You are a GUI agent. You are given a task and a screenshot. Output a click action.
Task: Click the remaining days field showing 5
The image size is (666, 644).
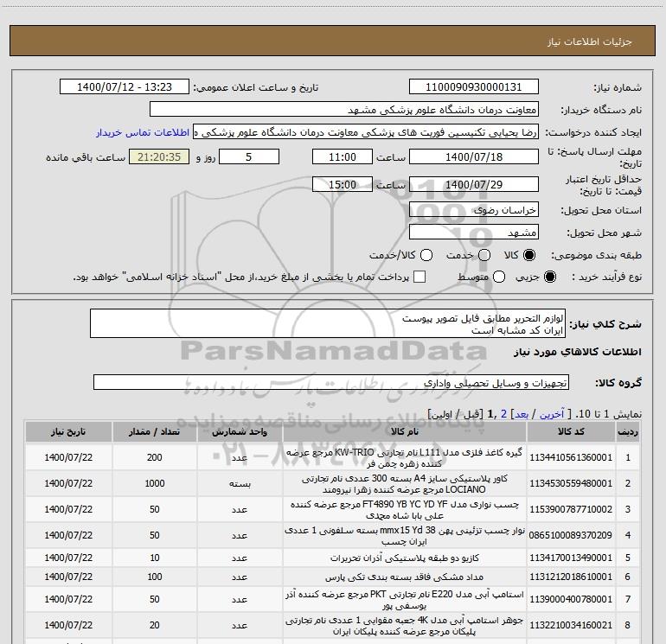click(249, 156)
